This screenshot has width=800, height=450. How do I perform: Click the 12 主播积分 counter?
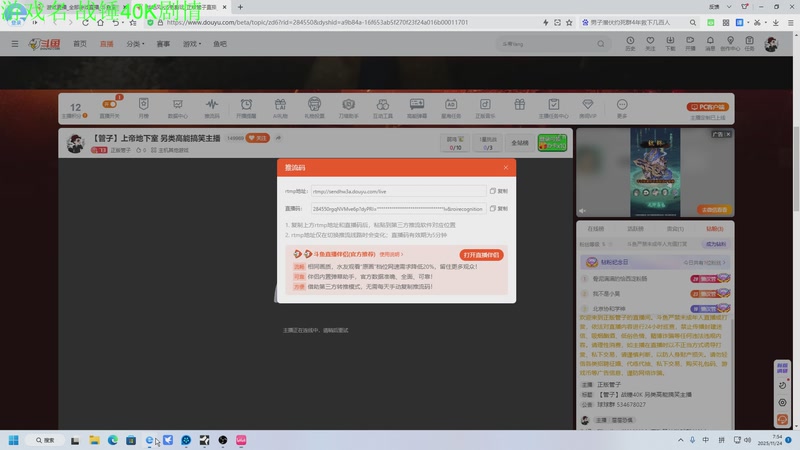[75, 109]
